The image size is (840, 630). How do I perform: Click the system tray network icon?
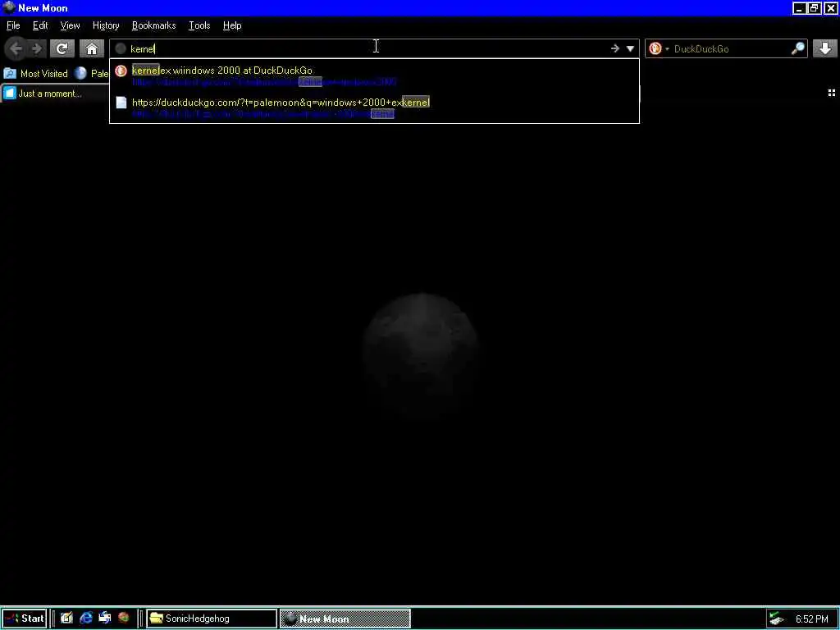[x=776, y=619]
